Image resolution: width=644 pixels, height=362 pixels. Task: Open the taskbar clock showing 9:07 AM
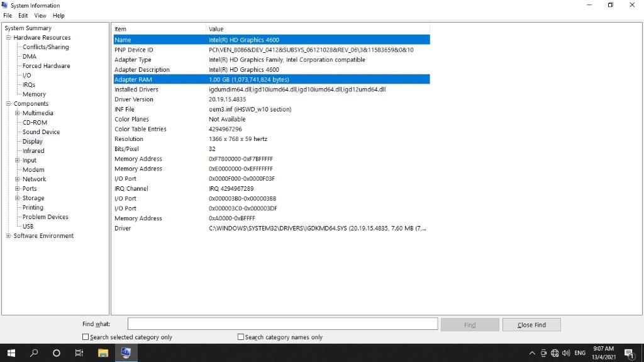(x=603, y=353)
